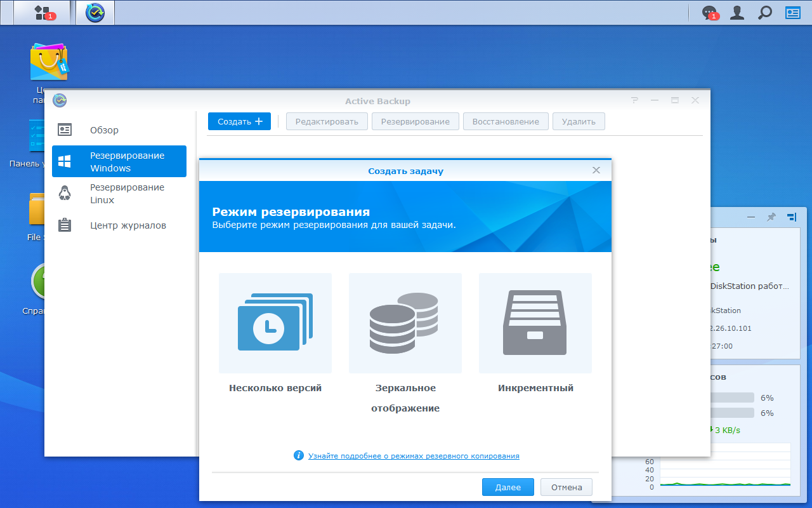Click the widget panel dock icon
This screenshot has width=812, height=508.
792,217
